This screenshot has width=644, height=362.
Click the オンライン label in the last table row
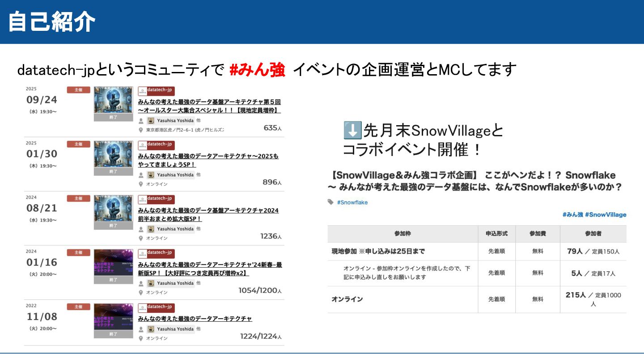[x=347, y=299]
